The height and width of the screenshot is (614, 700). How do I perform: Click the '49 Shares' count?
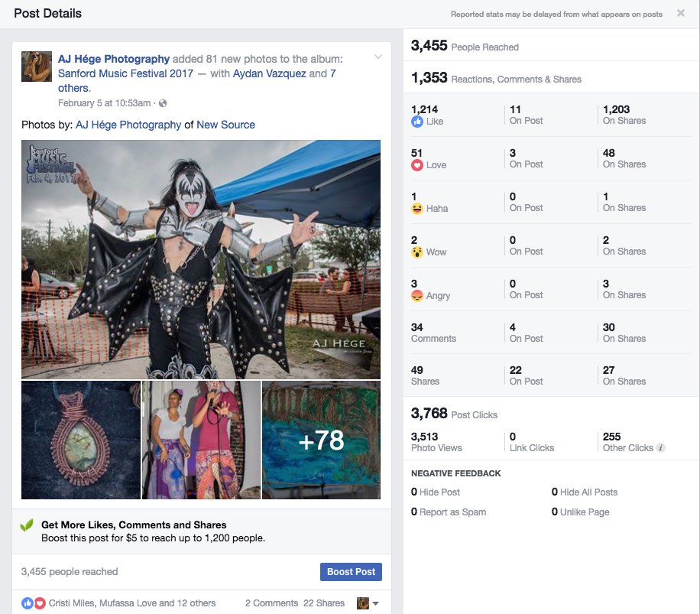pyautogui.click(x=425, y=376)
